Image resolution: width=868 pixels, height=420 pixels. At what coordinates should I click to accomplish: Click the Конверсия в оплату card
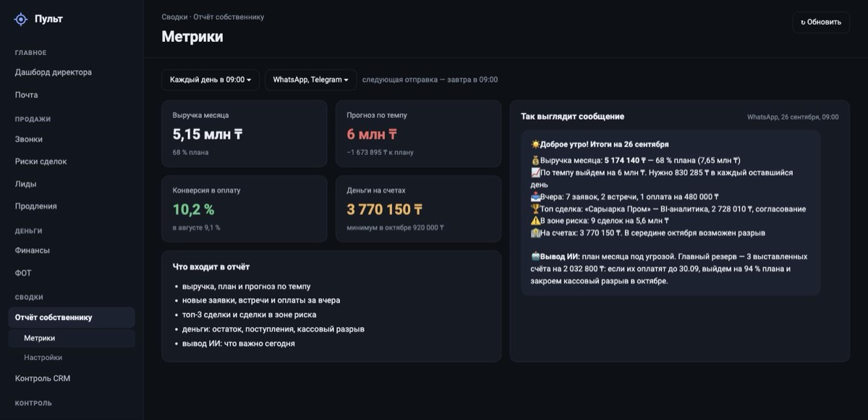pos(244,209)
